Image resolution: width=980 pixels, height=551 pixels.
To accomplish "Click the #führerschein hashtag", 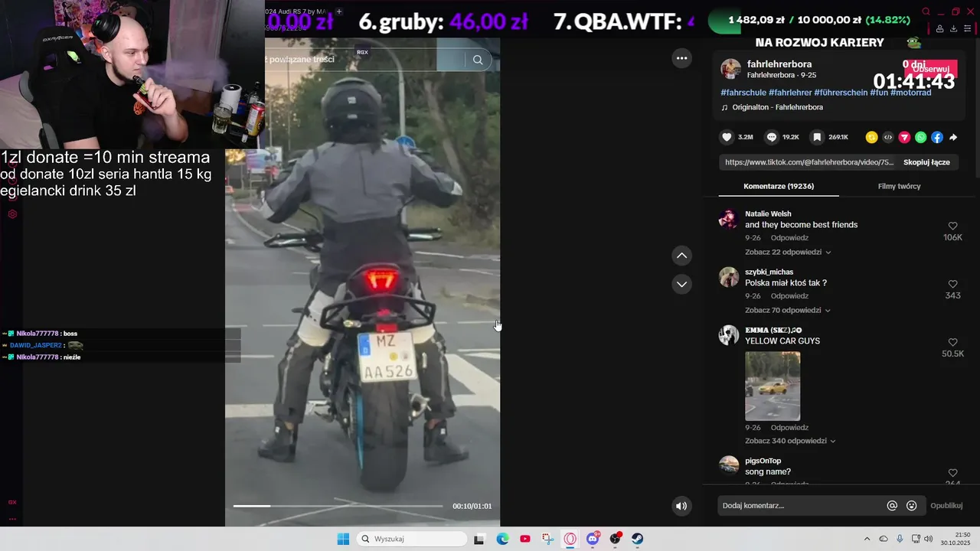I will [x=840, y=93].
